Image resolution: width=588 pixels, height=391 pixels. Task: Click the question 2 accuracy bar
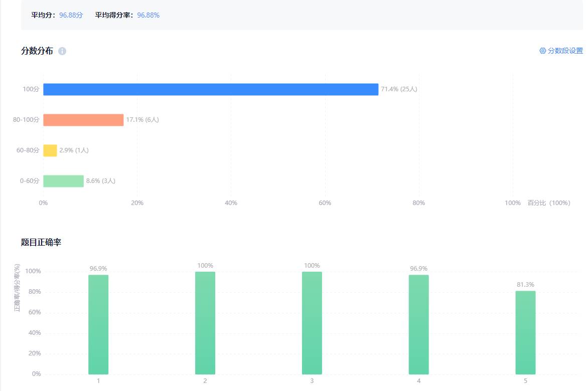click(205, 323)
